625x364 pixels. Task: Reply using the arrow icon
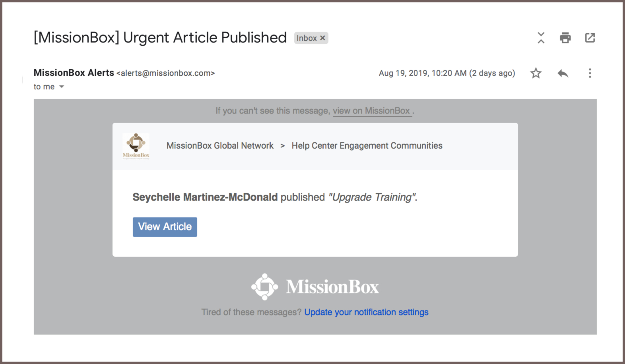coord(563,73)
